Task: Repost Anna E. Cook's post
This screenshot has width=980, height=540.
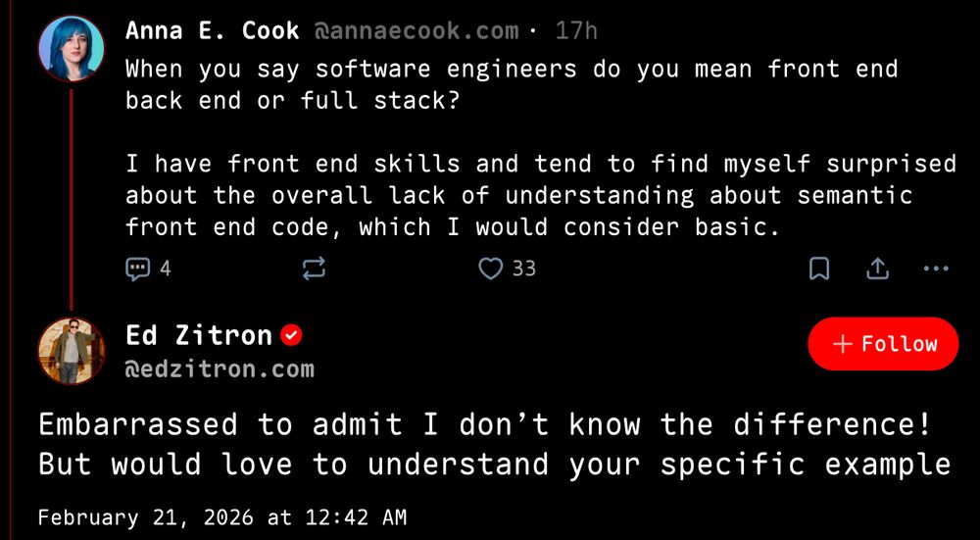Action: click(x=315, y=268)
